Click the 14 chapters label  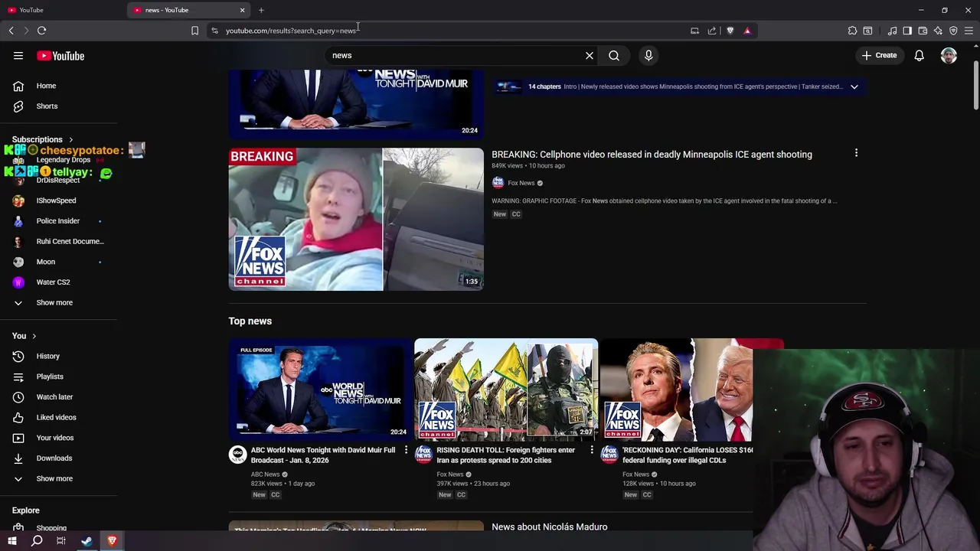(x=544, y=86)
